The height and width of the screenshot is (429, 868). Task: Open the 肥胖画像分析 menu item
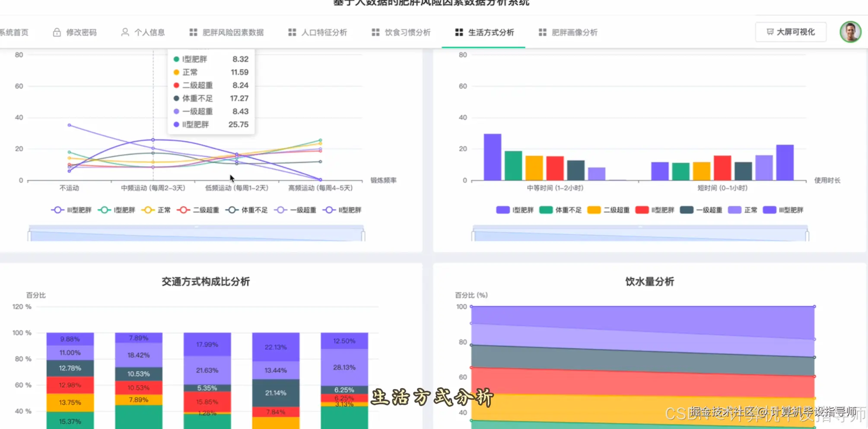(x=568, y=32)
